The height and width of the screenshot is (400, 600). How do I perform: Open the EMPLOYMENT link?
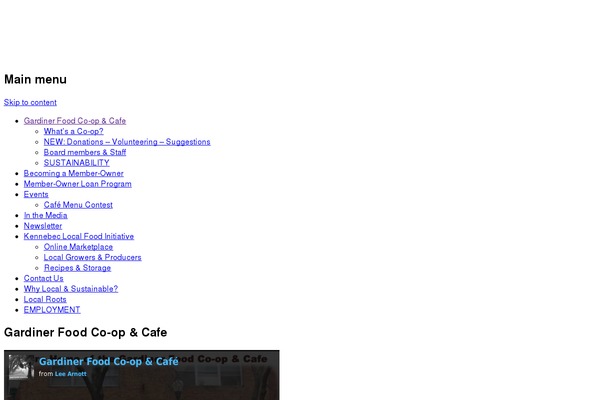click(52, 310)
